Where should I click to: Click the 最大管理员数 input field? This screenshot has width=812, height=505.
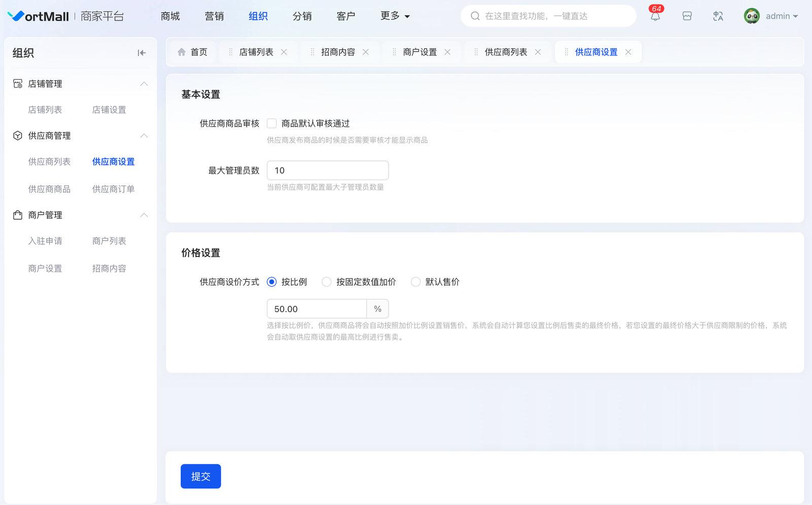coord(327,171)
